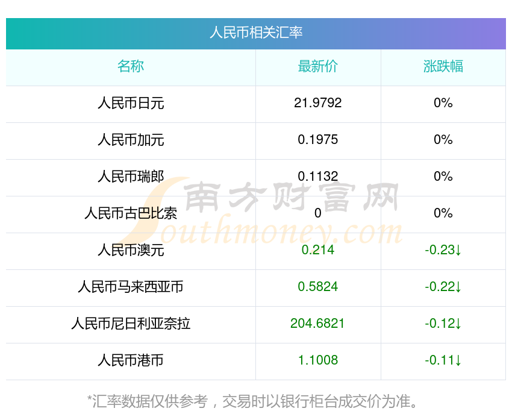
Task: Open the 人民币澳元 row name
Action: (x=131, y=250)
